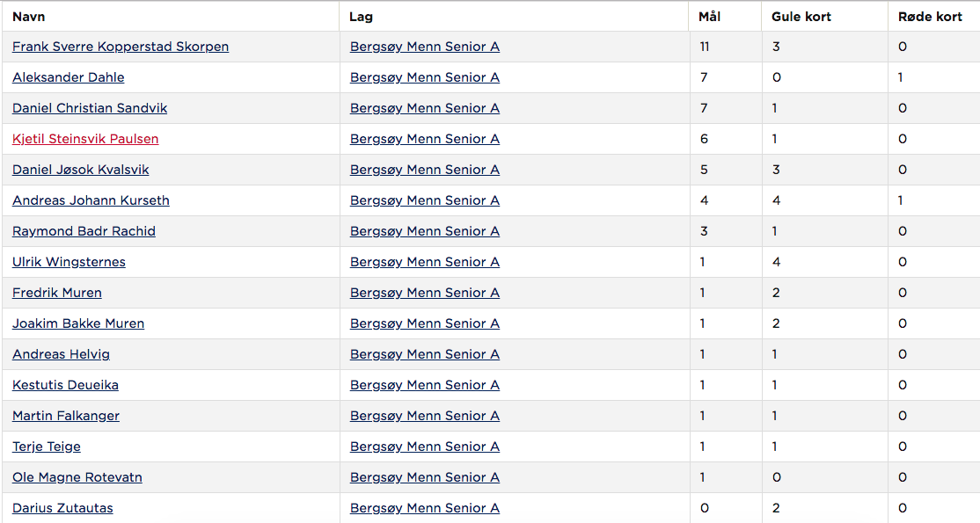
Task: Click the Andreas Helvig link
Action: click(62, 354)
